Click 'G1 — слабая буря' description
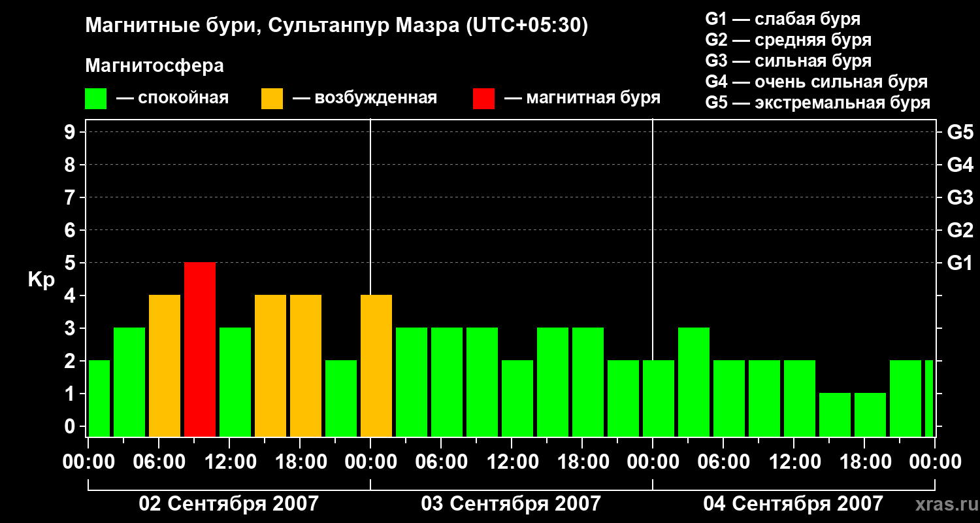 pos(783,19)
